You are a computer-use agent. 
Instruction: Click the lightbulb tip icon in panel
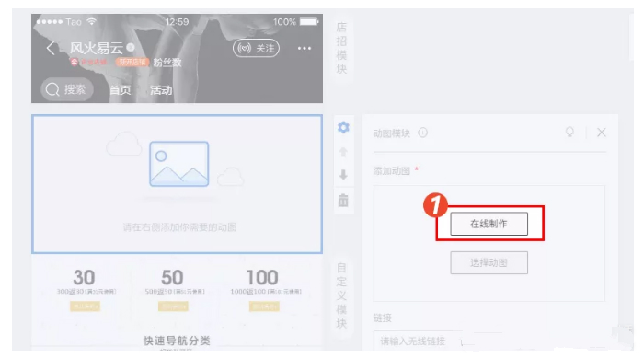coord(569,132)
